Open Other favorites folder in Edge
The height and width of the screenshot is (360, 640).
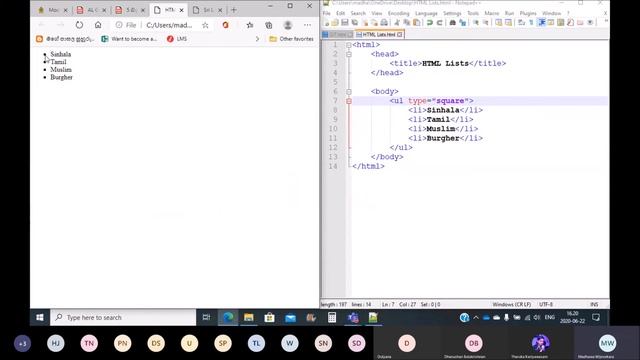[291, 39]
